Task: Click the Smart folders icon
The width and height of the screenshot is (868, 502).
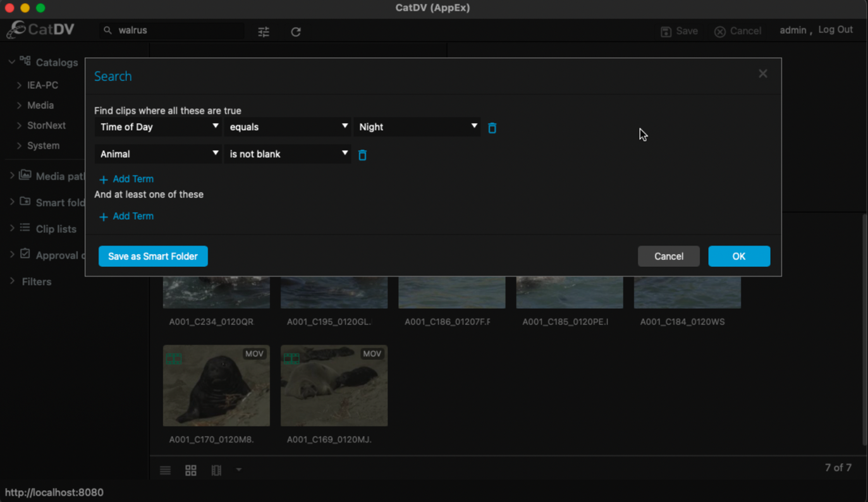Action: 25,202
